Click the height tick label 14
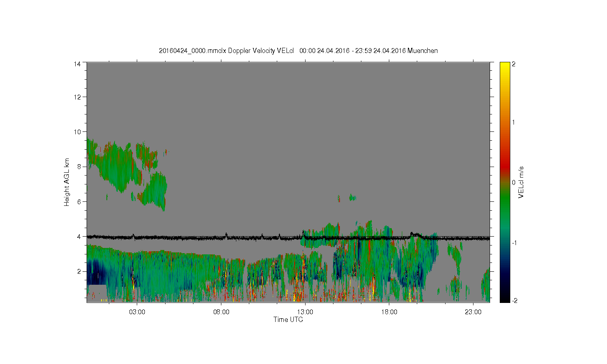This screenshot has width=607, height=364. click(x=77, y=64)
